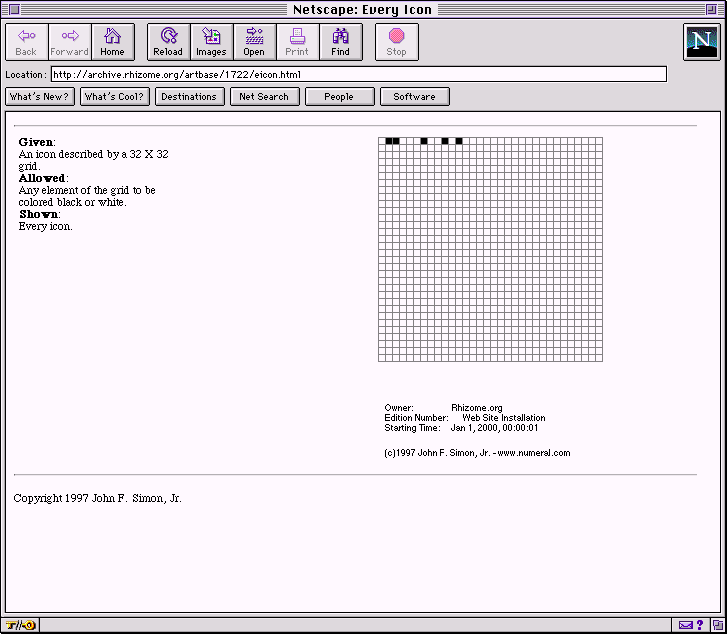727x634 pixels.
Task: Open Find with the binoculars icon
Action: [x=340, y=42]
